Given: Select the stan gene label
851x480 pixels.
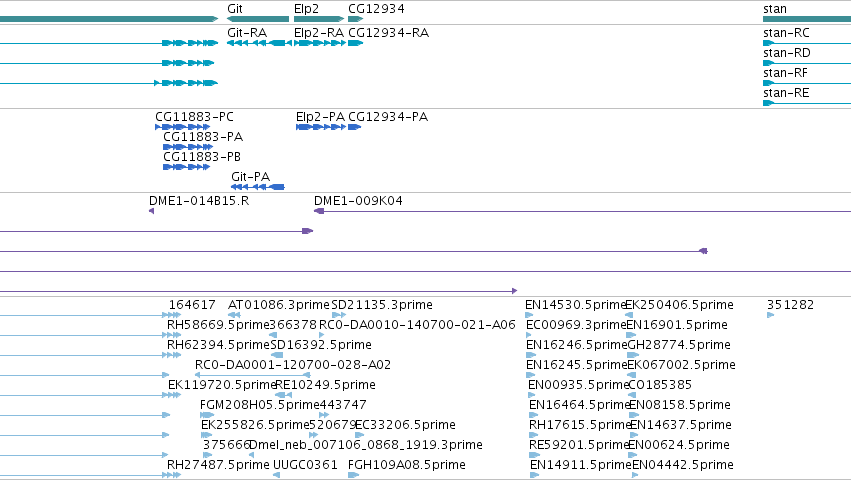Looking at the screenshot, I should click(774, 9).
